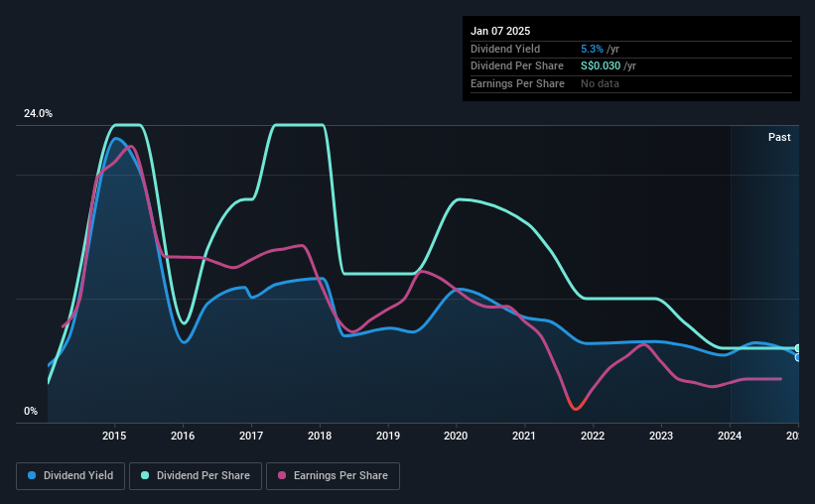The width and height of the screenshot is (815, 504).
Task: Click the blue Dividend Yield legend dot
Action: (x=32, y=475)
